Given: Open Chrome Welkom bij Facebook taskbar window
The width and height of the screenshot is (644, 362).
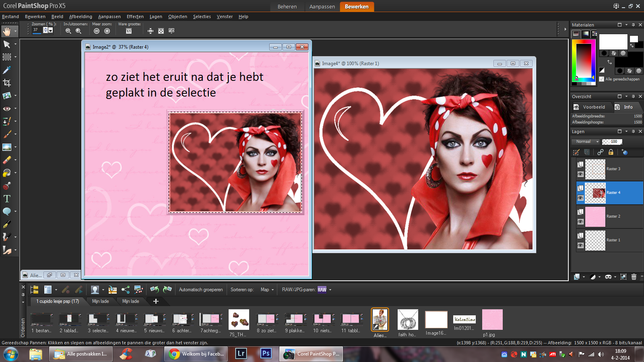Looking at the screenshot, I should (197, 354).
